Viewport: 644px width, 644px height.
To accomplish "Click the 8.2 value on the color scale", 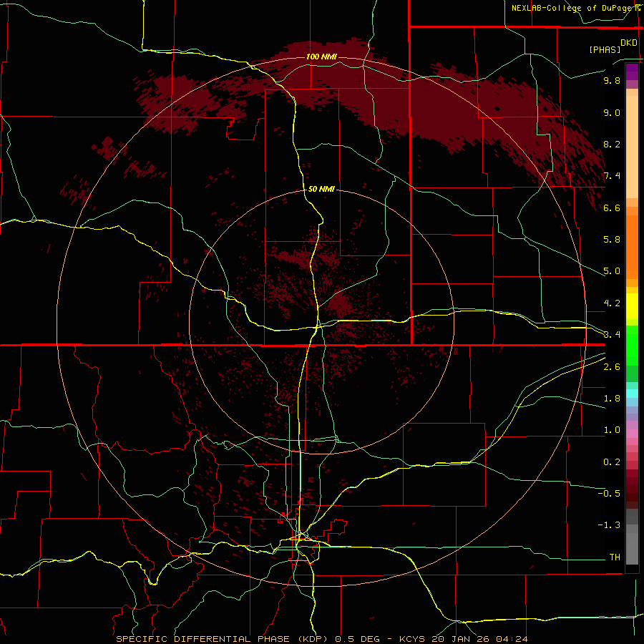I will coord(612,144).
